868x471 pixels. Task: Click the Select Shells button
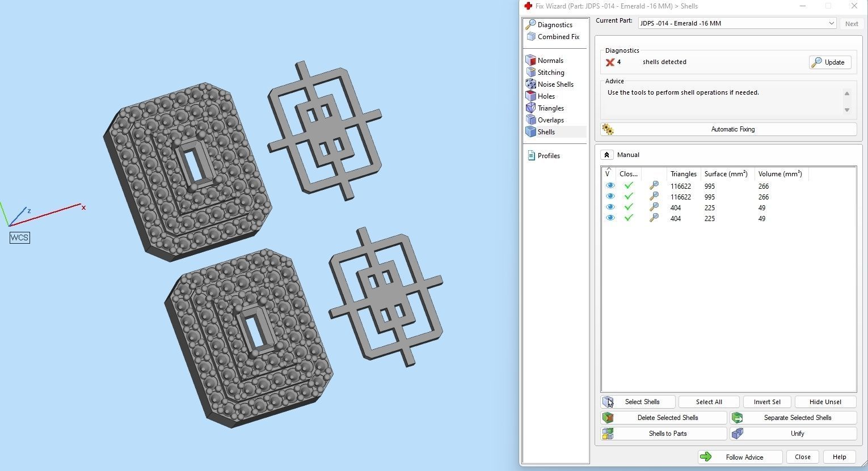coord(638,402)
